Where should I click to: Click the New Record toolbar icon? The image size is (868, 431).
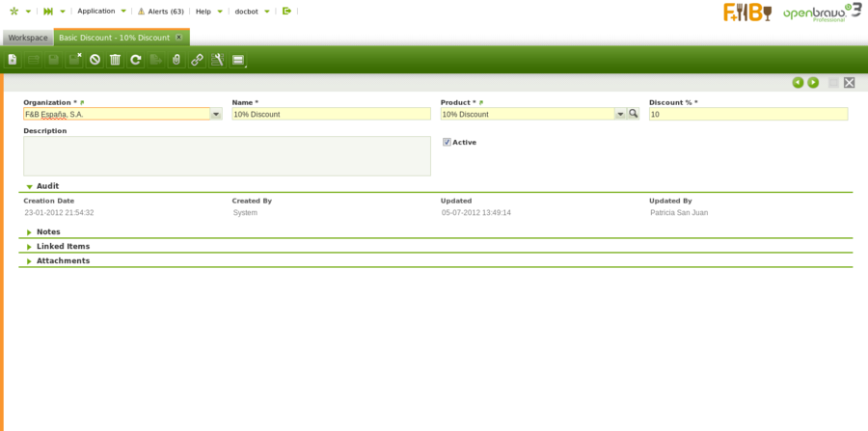(13, 60)
